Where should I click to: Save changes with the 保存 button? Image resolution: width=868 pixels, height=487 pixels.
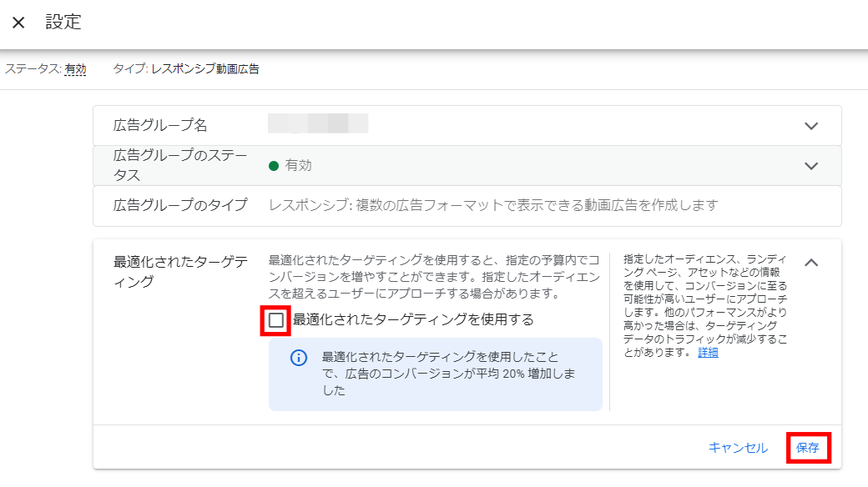(x=807, y=448)
